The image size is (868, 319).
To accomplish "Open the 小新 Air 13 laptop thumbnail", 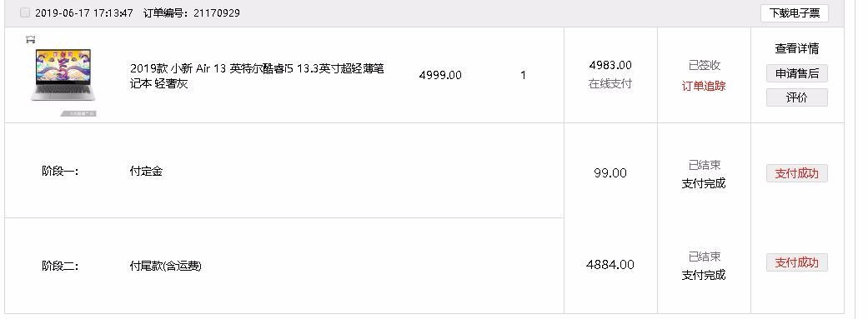I will pos(63,76).
